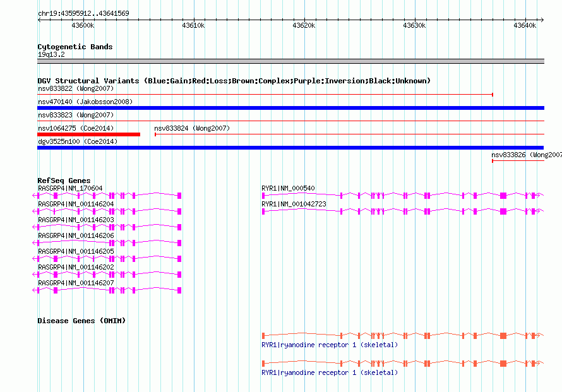Click the first RYR1 ryanodine receptor OMIM link

[x=330, y=345]
